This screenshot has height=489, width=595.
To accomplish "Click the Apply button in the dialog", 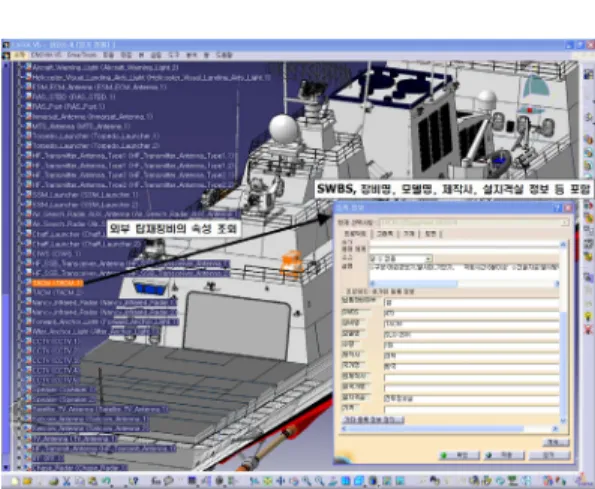I will pos(505,455).
